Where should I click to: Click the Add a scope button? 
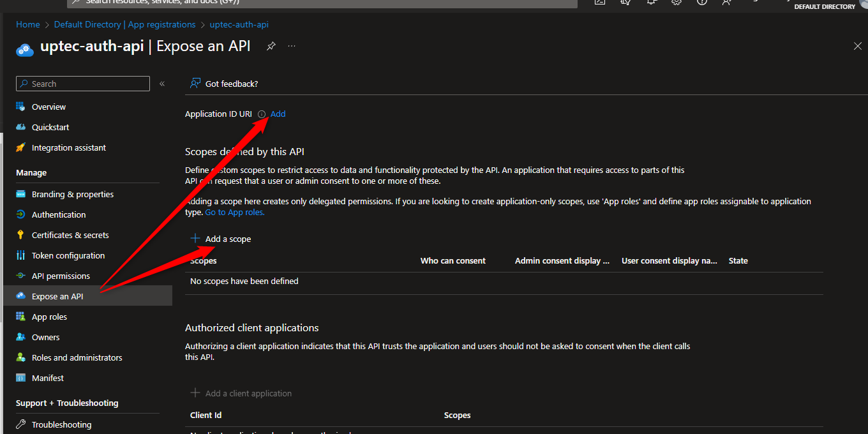coord(221,239)
